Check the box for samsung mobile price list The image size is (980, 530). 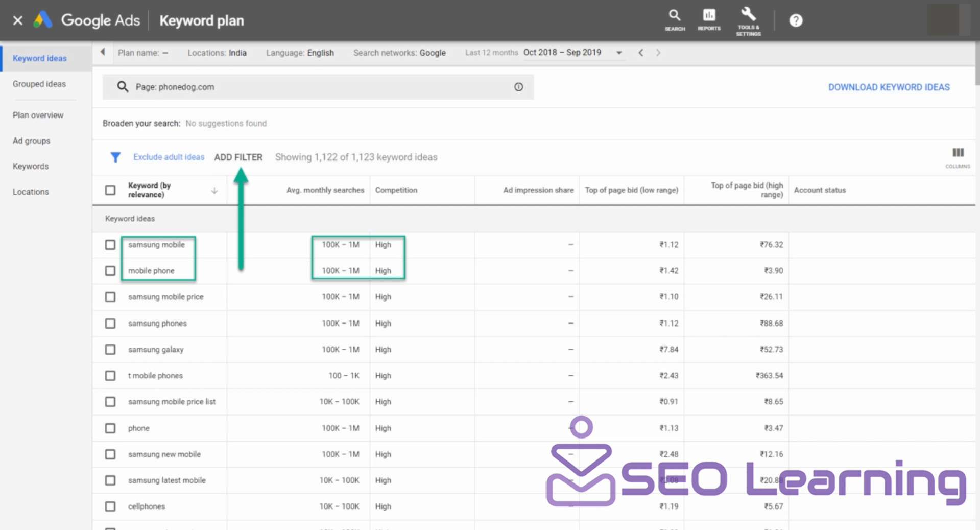click(110, 402)
